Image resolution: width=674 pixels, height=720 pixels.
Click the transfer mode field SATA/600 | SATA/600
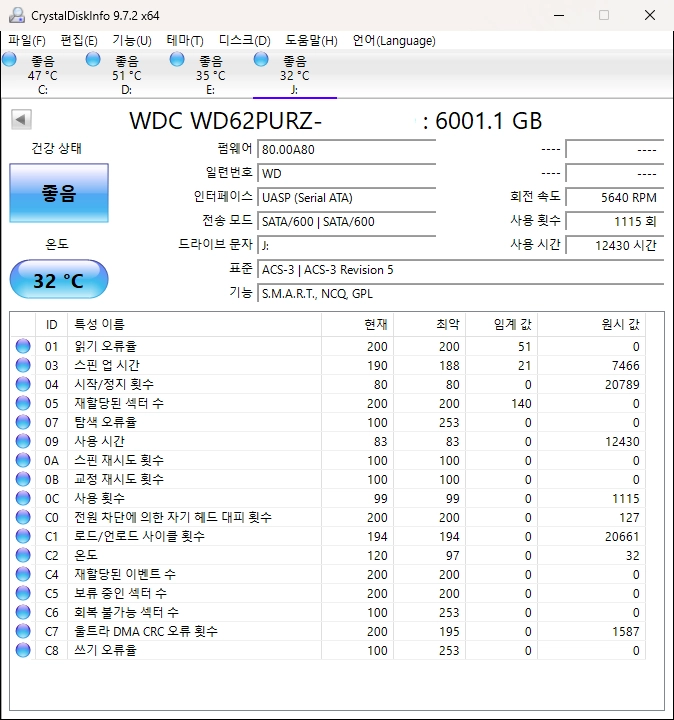347,222
